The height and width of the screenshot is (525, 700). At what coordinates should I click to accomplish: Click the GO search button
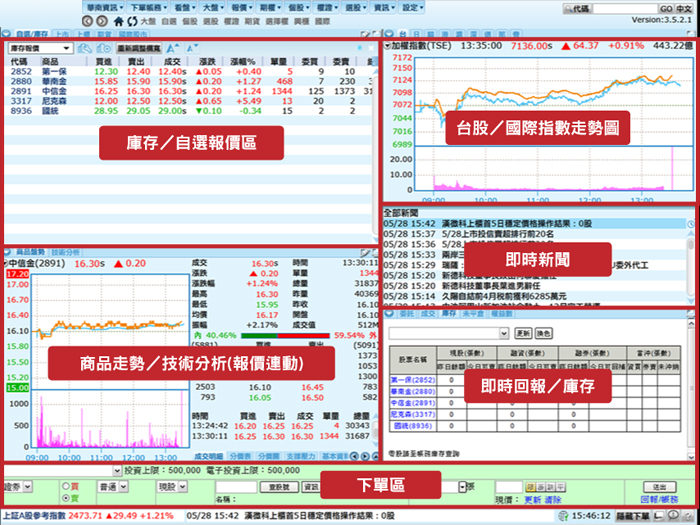666,8
